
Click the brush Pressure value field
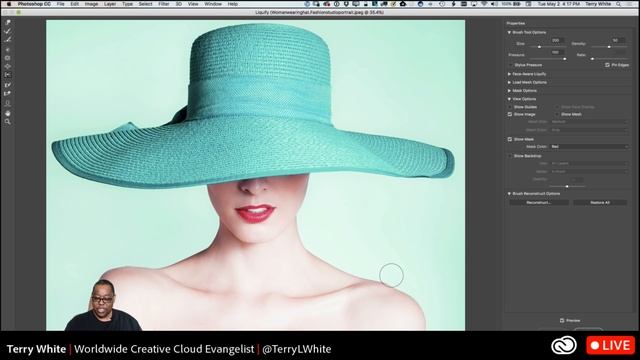(x=557, y=53)
